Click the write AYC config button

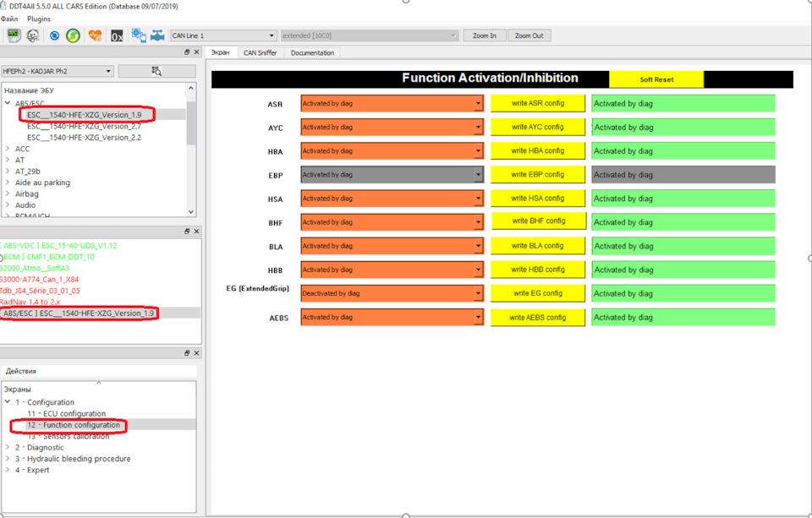tap(538, 127)
